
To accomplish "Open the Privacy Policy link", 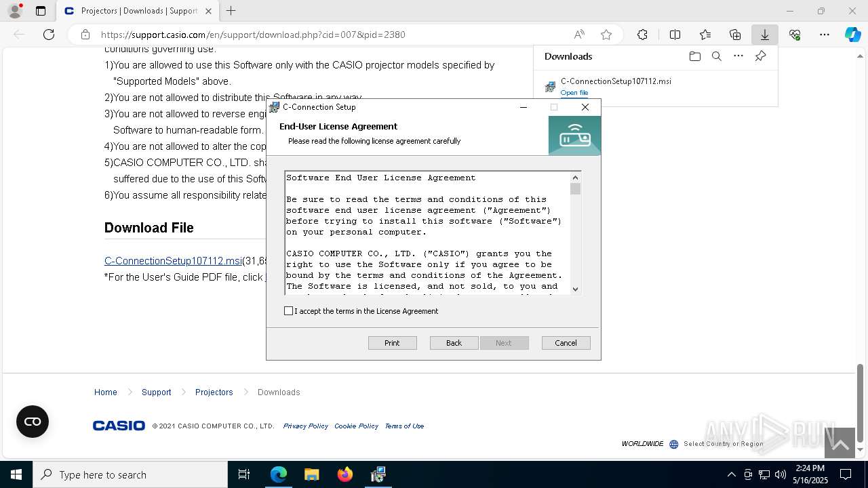I will [x=305, y=426].
